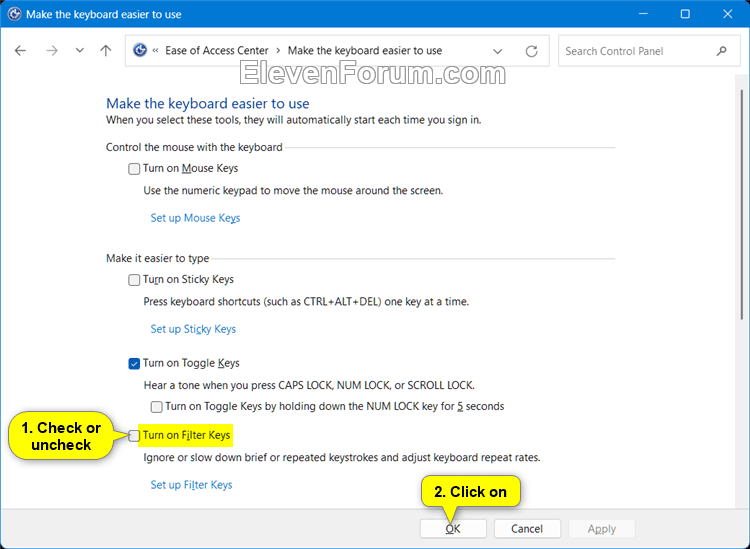The image size is (750, 549).
Task: Click the Ease of Access icon in address bar
Action: [x=140, y=50]
